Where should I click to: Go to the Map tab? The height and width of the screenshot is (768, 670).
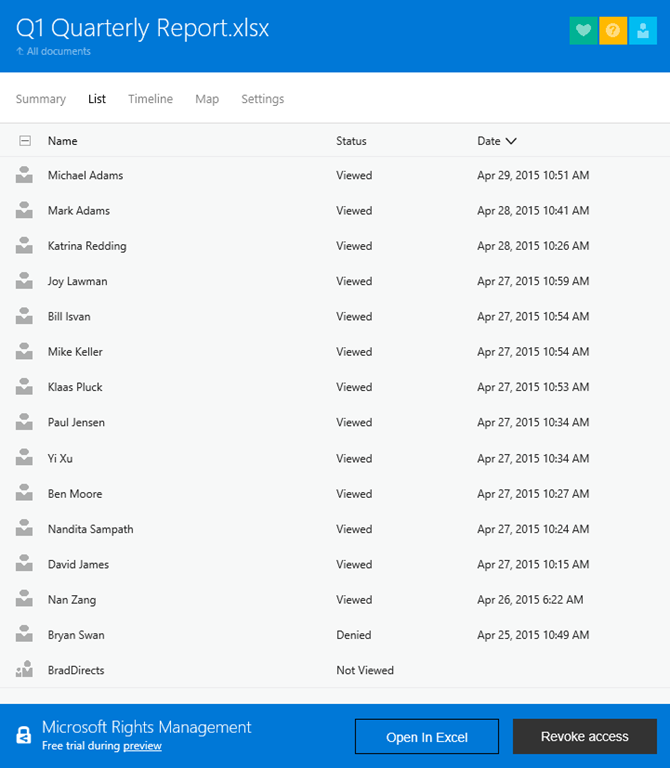(207, 99)
